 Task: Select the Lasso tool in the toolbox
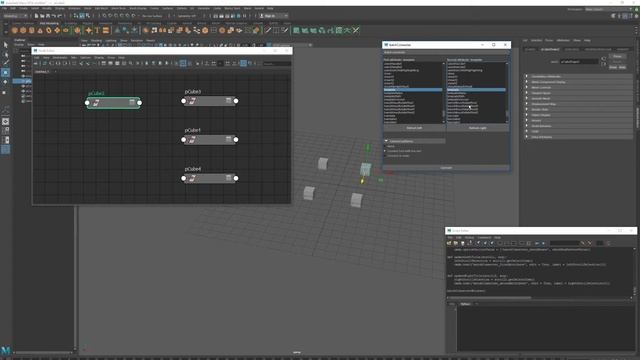pos(5,54)
